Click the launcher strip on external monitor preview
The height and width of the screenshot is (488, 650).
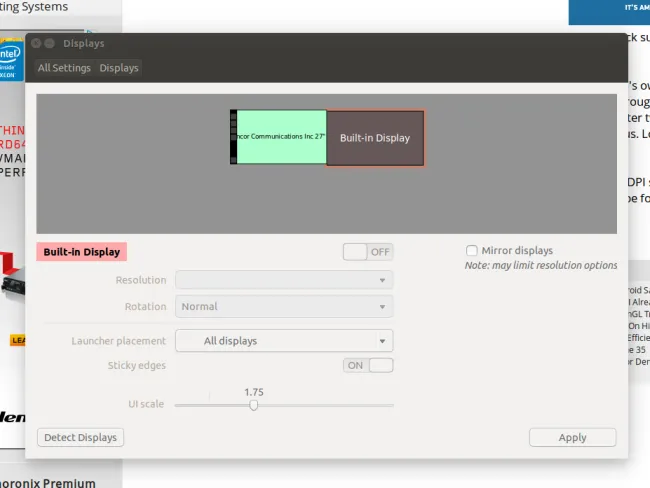tap(233, 137)
